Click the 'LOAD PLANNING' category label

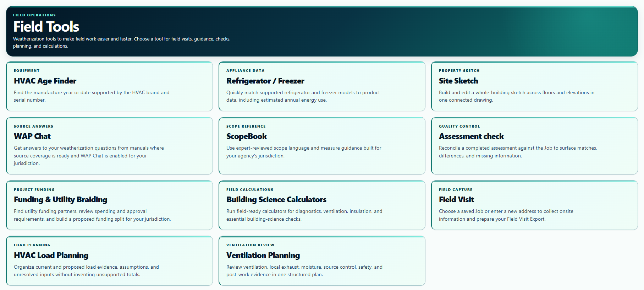32,245
